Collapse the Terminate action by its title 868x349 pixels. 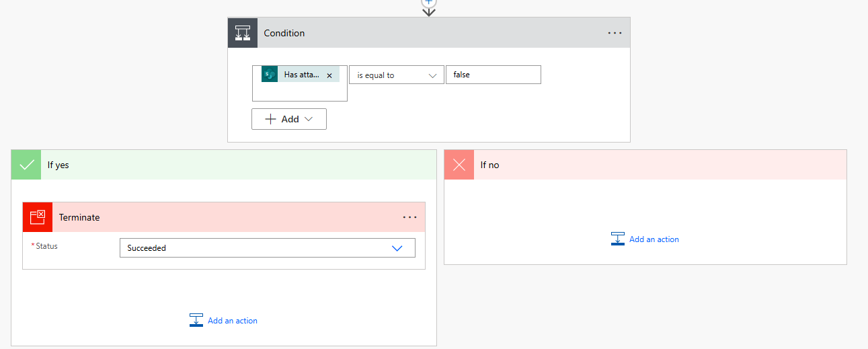click(x=79, y=217)
